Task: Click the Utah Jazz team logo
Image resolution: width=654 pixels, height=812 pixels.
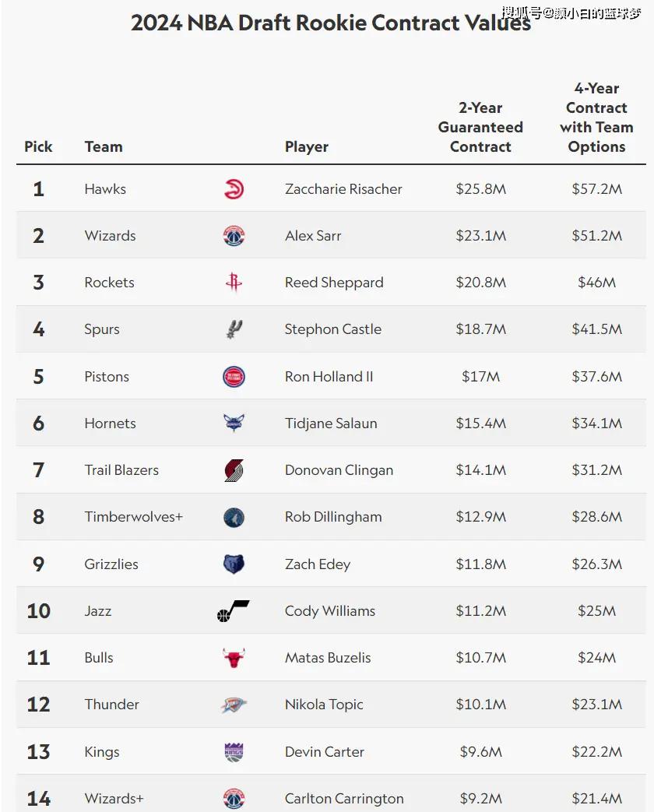Action: [233, 611]
